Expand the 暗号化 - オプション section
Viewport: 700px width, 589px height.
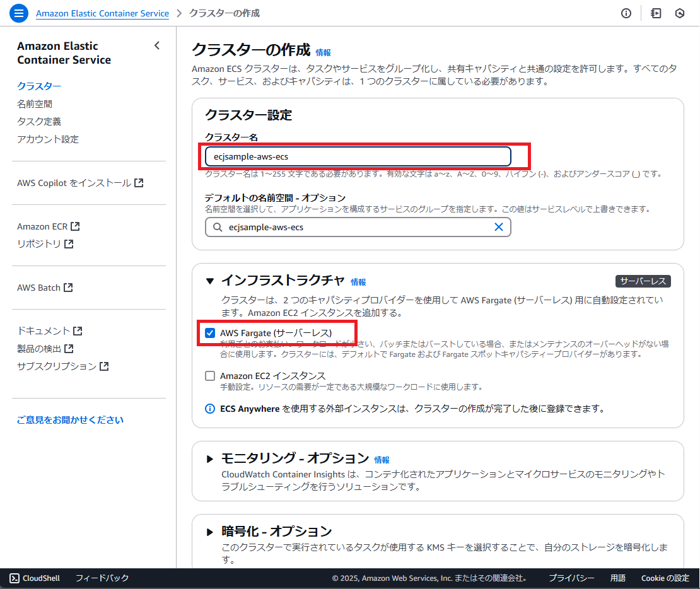210,532
